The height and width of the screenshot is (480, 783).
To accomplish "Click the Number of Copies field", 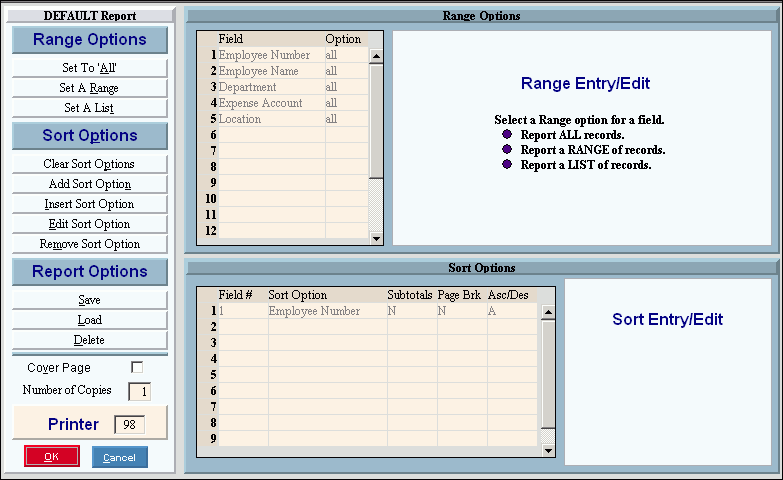I will click(139, 391).
